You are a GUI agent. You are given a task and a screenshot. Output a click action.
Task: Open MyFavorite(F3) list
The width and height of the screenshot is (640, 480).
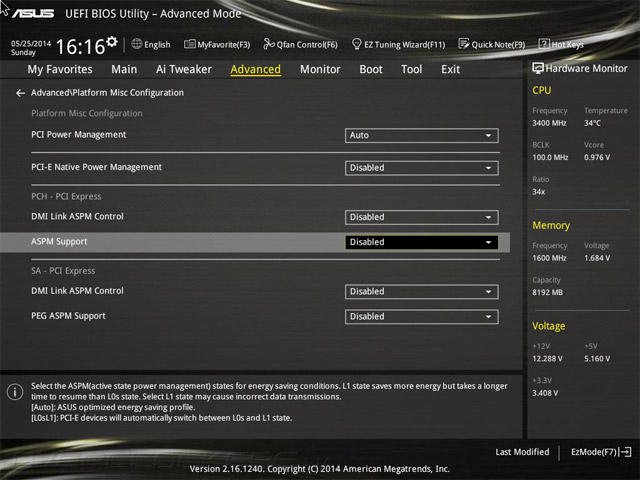(224, 44)
